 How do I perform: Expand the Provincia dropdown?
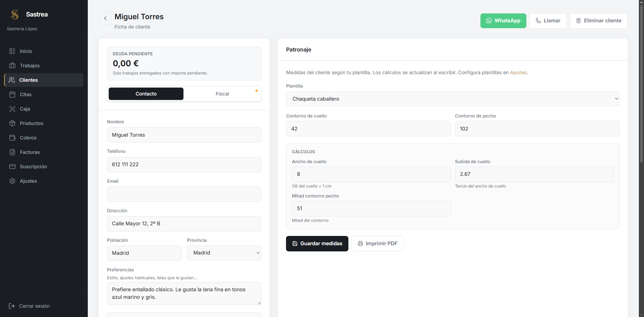224,253
